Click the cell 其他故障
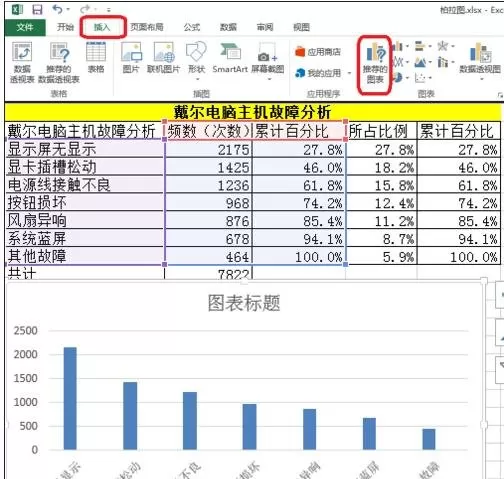Image resolution: width=504 pixels, height=479 pixels. pos(85,256)
